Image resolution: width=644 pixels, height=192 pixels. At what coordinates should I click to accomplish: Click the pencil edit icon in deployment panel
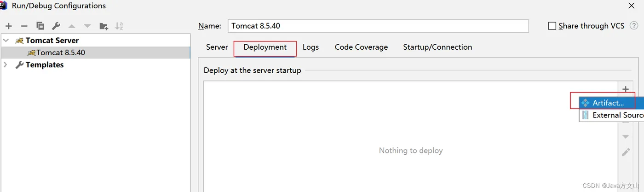tap(626, 152)
